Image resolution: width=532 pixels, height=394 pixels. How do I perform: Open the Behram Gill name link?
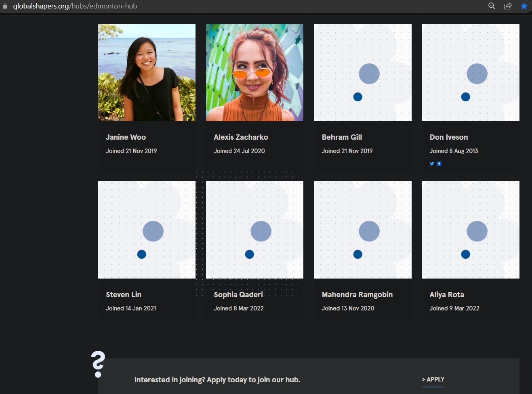(x=342, y=137)
